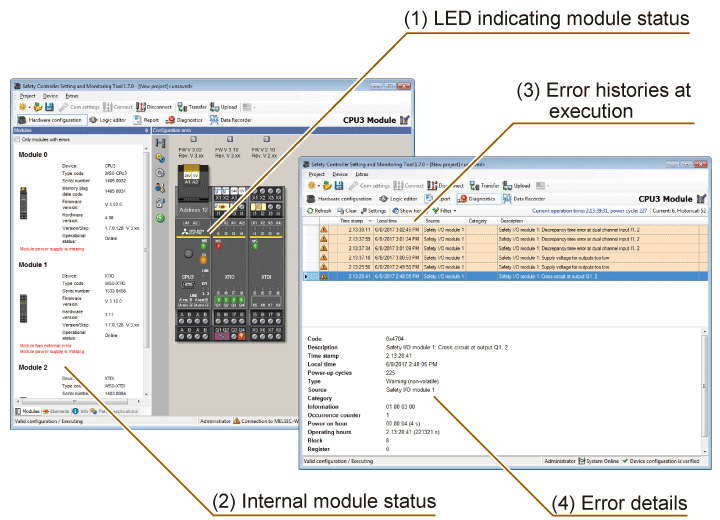Sort error list by Time stamp column
This screenshot has width=720, height=520.
[350, 221]
